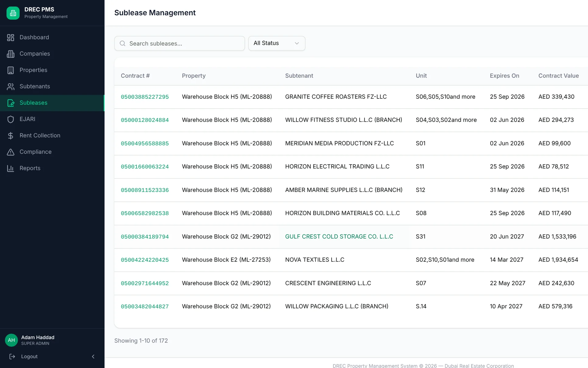This screenshot has width=588, height=368.
Task: Click the Logout arrow icon
Action: click(12, 356)
